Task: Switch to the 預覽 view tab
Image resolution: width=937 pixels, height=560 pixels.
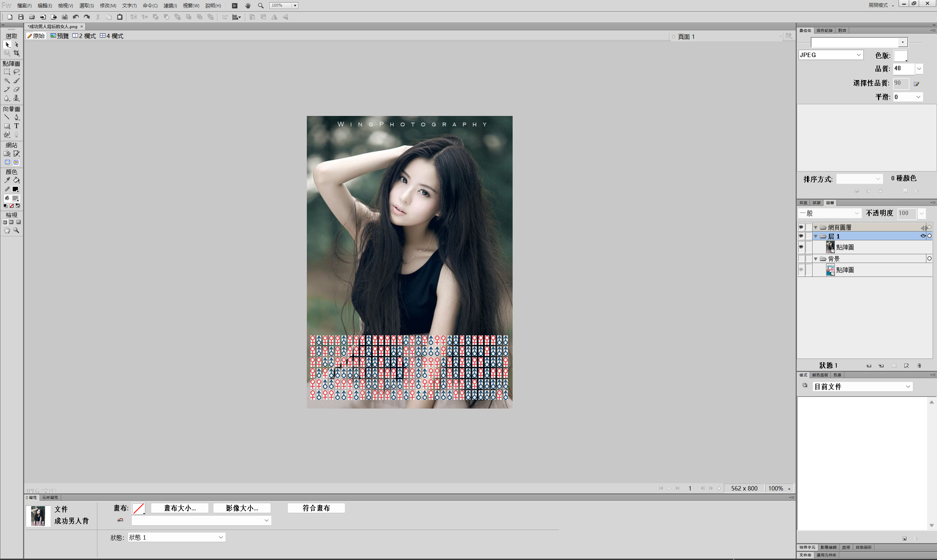Action: [60, 36]
